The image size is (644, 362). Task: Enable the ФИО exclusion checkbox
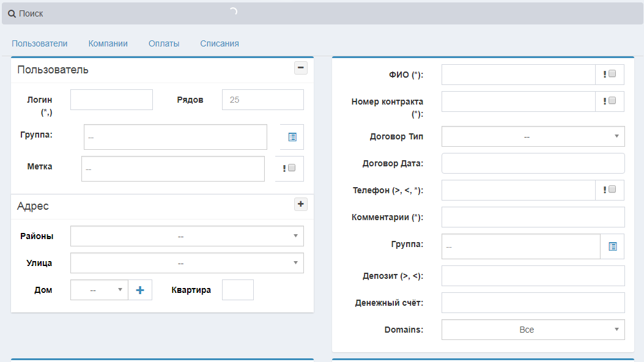click(x=612, y=74)
